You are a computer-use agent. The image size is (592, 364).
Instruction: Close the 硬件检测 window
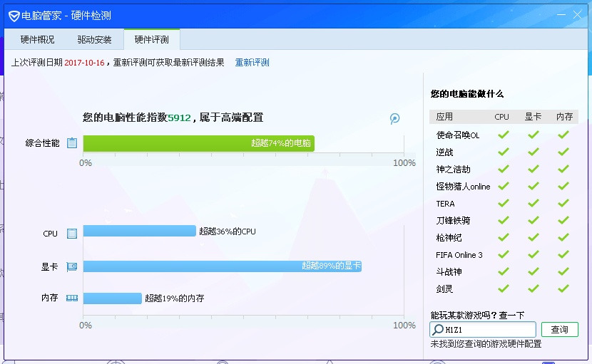[x=577, y=15]
